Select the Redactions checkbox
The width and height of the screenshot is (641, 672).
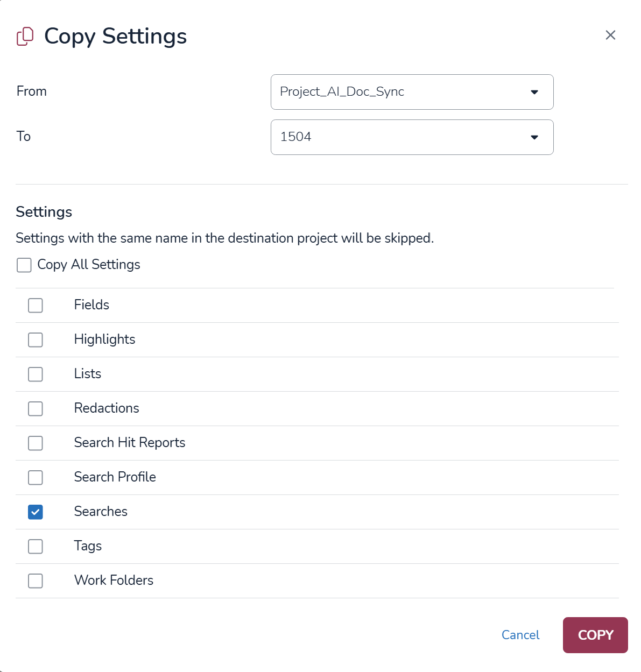pyautogui.click(x=36, y=408)
